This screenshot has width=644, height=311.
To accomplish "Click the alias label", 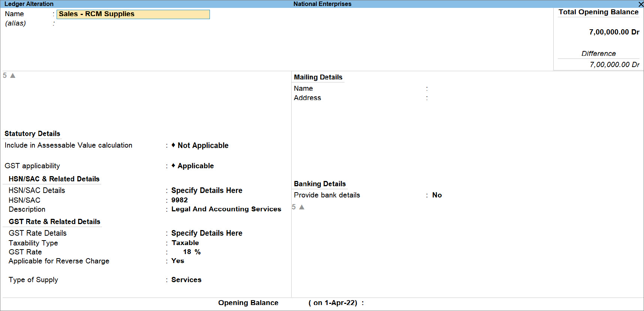I will click(x=15, y=23).
